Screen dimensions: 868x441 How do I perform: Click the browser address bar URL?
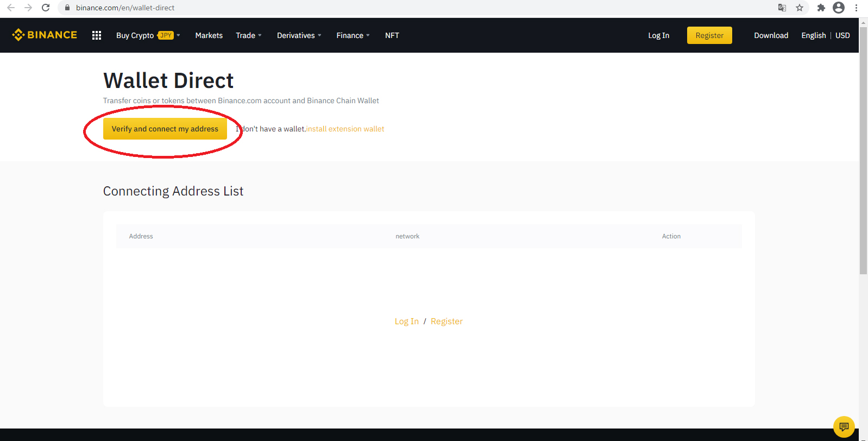125,8
